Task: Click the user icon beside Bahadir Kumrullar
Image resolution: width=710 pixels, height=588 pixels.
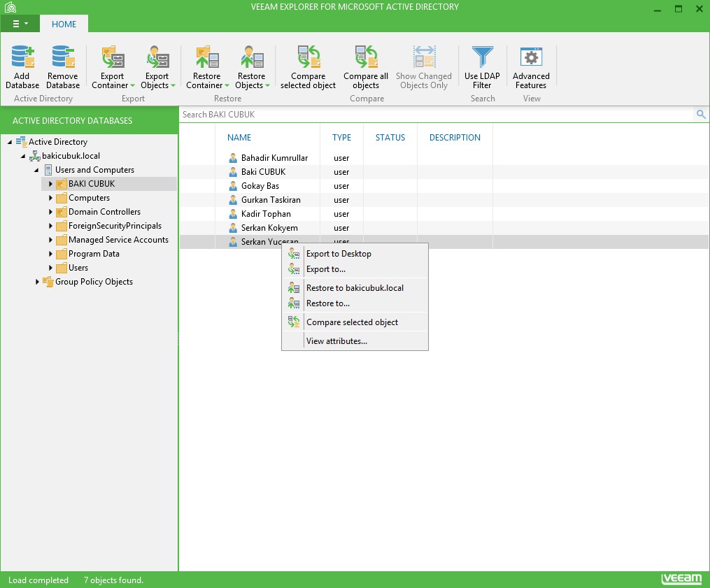Action: [x=233, y=158]
